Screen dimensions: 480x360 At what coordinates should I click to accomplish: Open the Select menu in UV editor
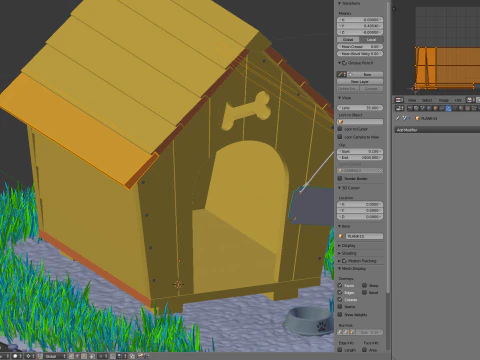pyautogui.click(x=427, y=100)
